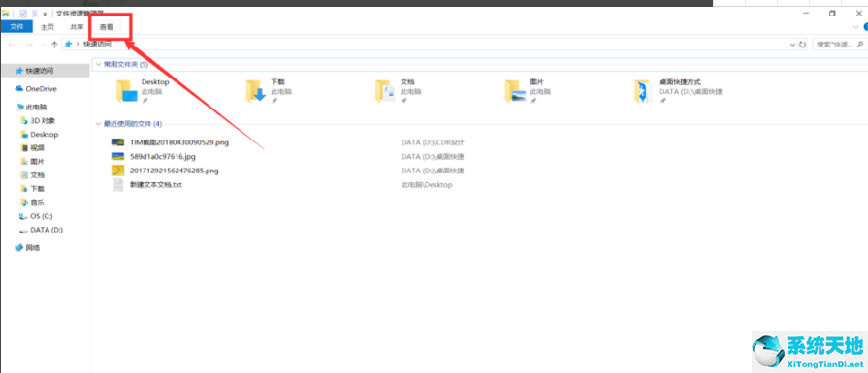Click the New Folder quick access toolbar icon

click(35, 14)
